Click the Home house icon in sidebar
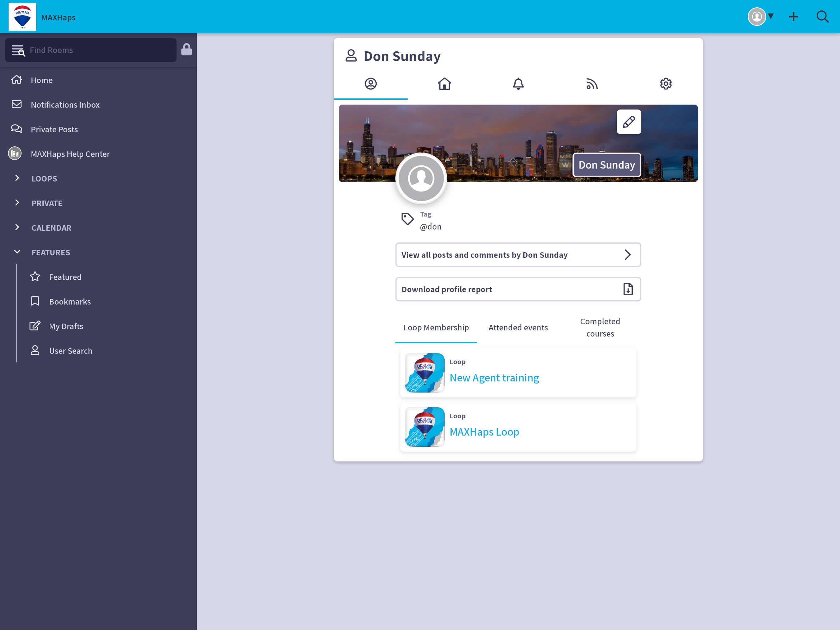 16,79
